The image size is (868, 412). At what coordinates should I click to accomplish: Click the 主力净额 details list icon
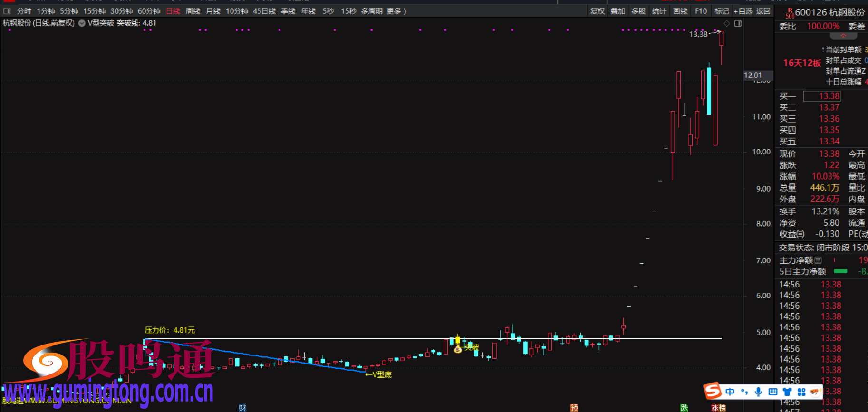click(818, 260)
